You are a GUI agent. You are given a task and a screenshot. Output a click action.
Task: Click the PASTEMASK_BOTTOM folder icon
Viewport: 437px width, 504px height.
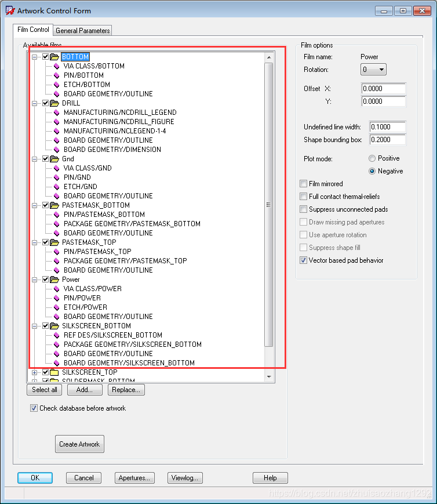54,205
